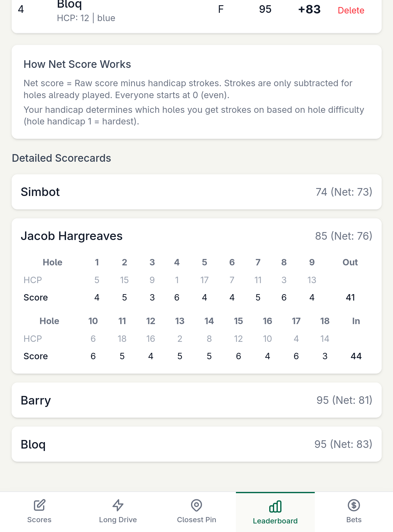Image resolution: width=393 pixels, height=532 pixels.
Task: Tap the Long Drive lightning icon
Action: pyautogui.click(x=118, y=505)
